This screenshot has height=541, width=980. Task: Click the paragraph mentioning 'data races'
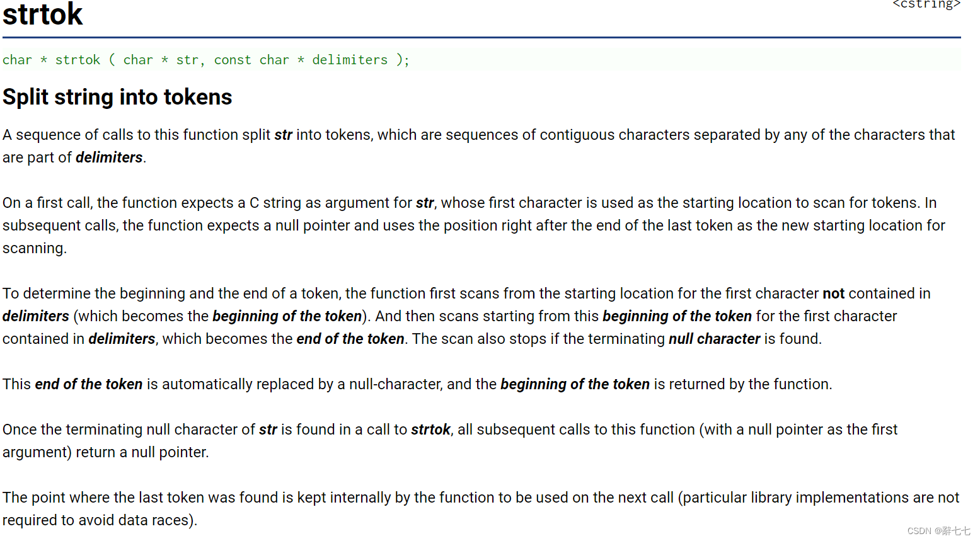coord(481,509)
